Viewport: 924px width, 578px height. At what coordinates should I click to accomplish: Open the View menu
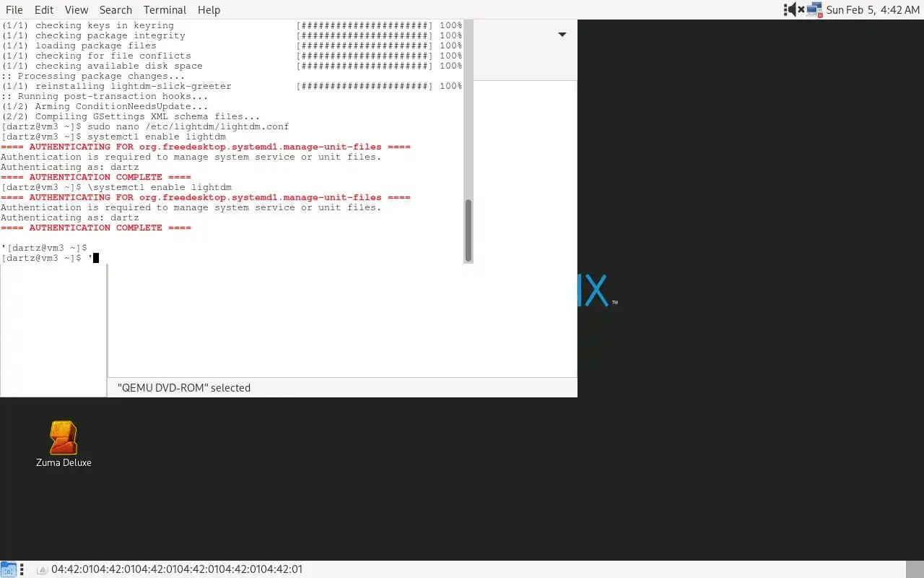[77, 9]
